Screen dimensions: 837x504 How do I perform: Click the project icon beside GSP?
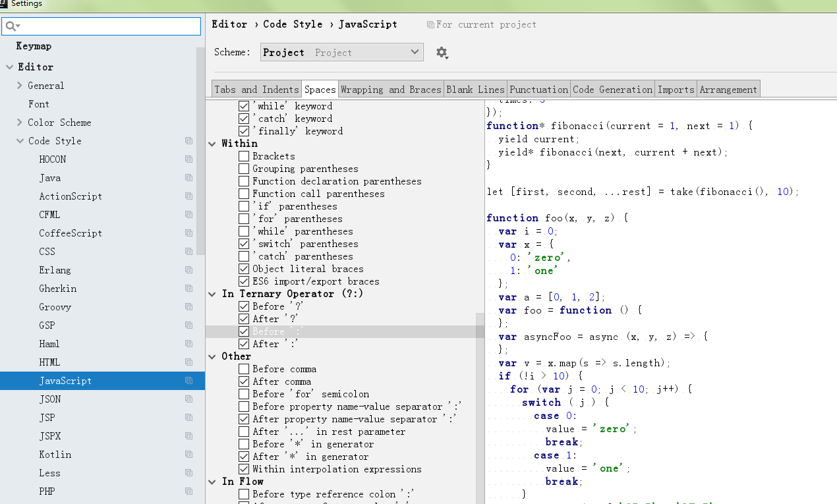188,325
